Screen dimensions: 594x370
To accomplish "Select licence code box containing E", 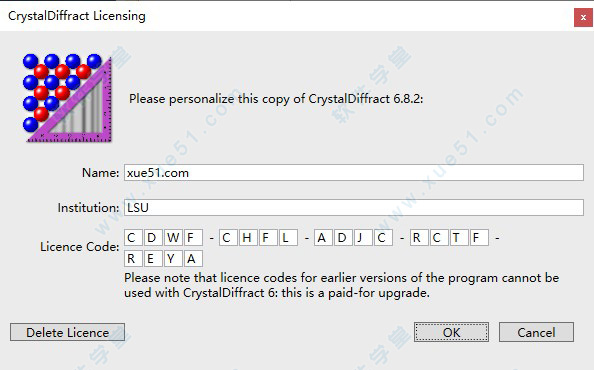I will point(153,258).
